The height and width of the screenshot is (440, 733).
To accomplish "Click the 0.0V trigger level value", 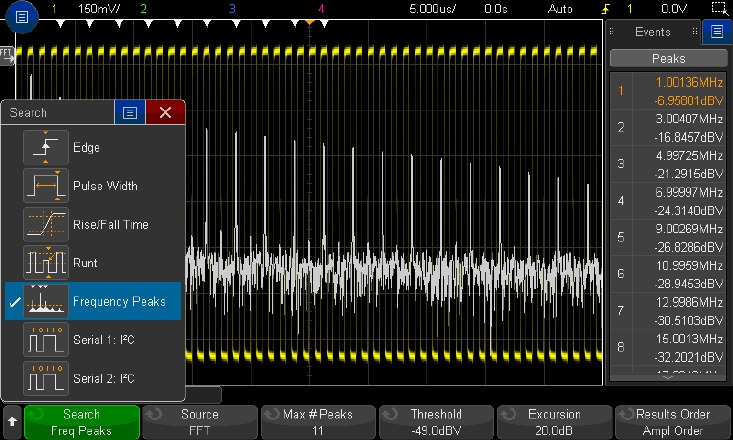I will (674, 9).
